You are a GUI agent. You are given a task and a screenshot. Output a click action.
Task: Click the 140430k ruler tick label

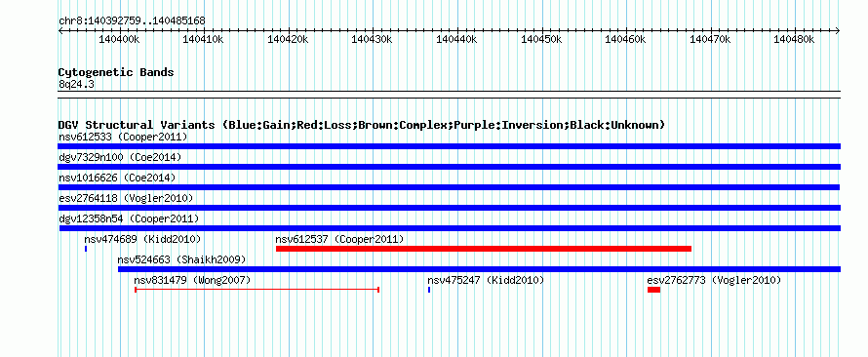[x=372, y=39]
